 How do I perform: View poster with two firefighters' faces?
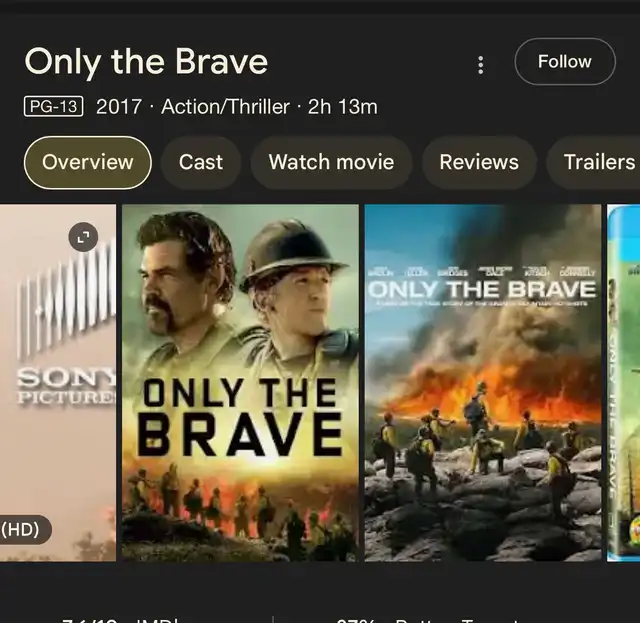(240, 383)
